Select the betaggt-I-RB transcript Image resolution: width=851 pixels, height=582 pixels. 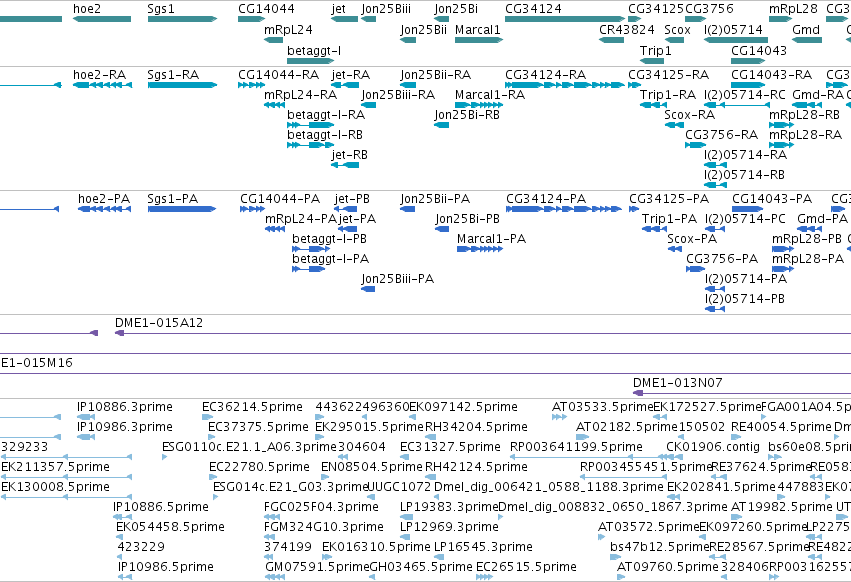tap(310, 145)
